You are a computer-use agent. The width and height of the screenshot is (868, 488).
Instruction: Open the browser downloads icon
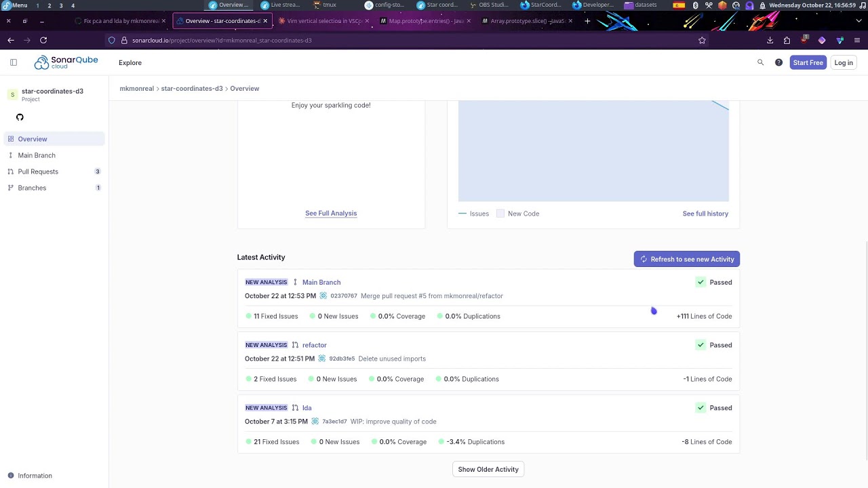coord(770,40)
